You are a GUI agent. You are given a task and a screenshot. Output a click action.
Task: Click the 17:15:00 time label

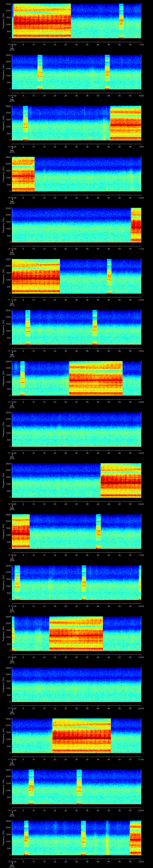pyautogui.click(x=12, y=504)
